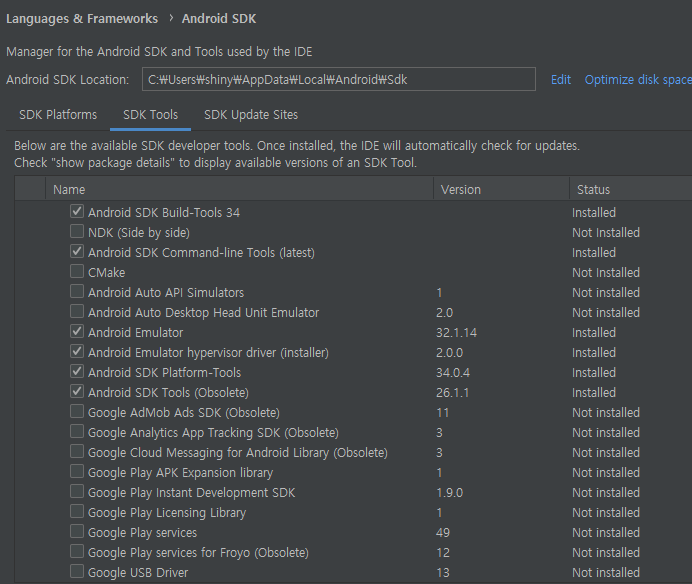
Task: Select the CMake row label
Action: click(x=106, y=273)
